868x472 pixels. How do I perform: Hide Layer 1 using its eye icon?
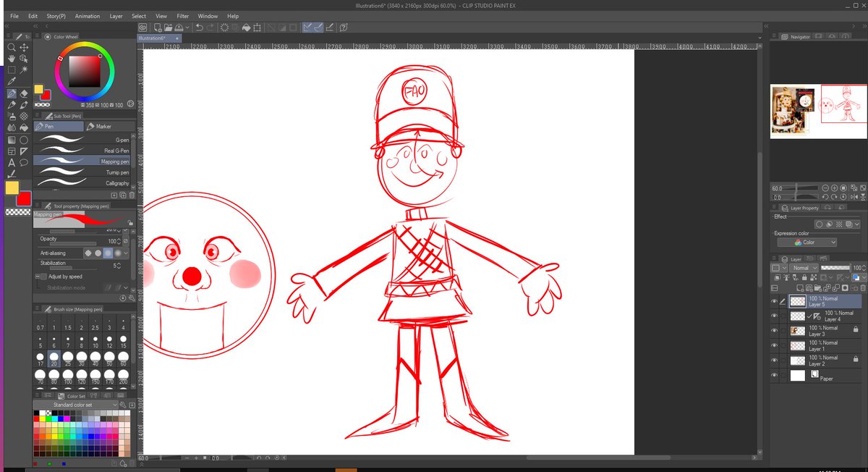[x=775, y=345]
